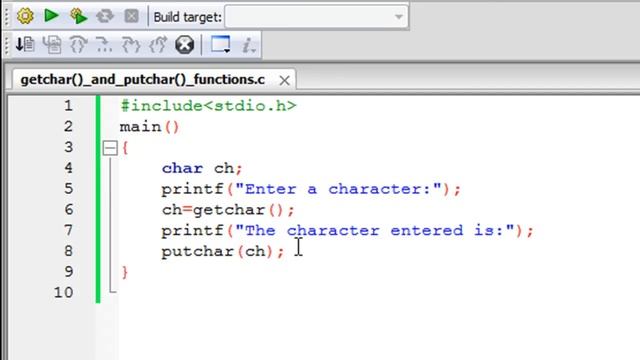The width and height of the screenshot is (640, 360).
Task: Click the closing brace on line 9
Action: [124, 272]
